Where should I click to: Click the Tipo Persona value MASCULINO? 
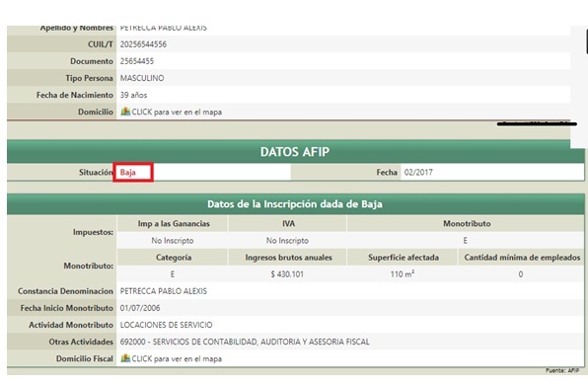coord(142,78)
